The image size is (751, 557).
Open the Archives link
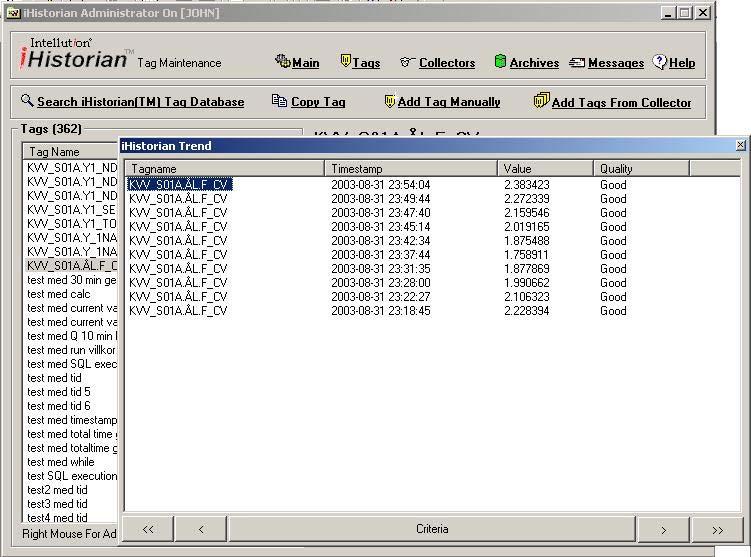coord(534,63)
